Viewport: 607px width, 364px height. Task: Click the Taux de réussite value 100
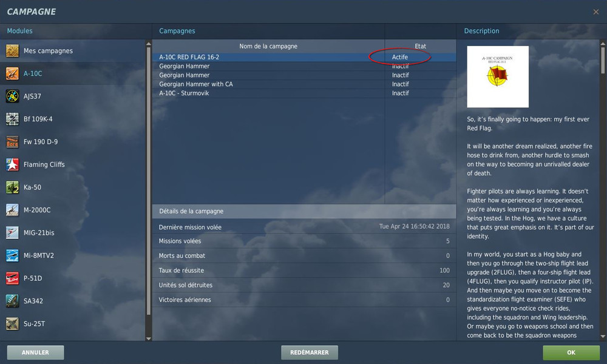444,271
